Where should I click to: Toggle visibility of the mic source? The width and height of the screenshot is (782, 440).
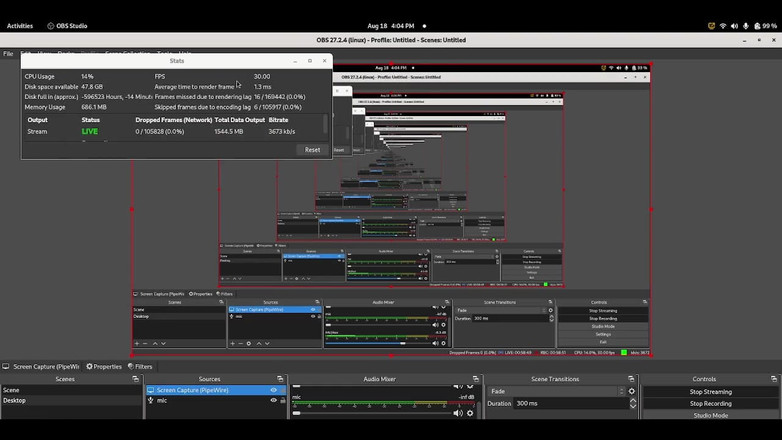(273, 400)
